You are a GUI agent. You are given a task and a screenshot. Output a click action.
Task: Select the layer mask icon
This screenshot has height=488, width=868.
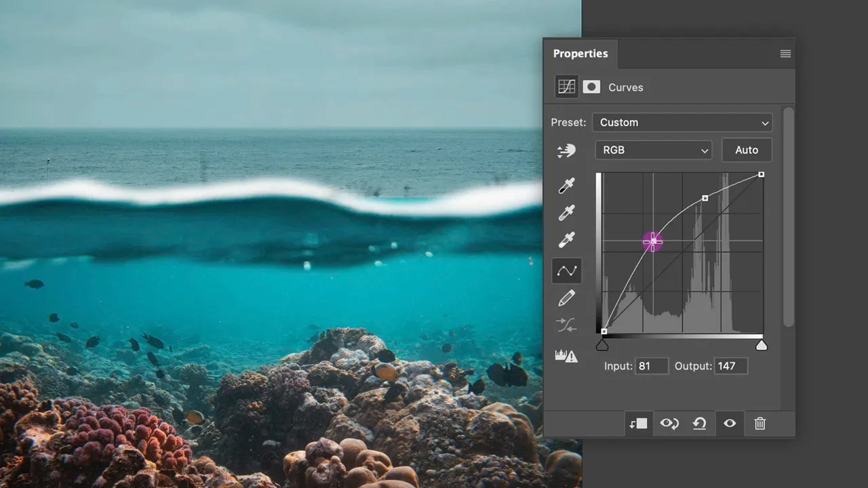click(591, 87)
